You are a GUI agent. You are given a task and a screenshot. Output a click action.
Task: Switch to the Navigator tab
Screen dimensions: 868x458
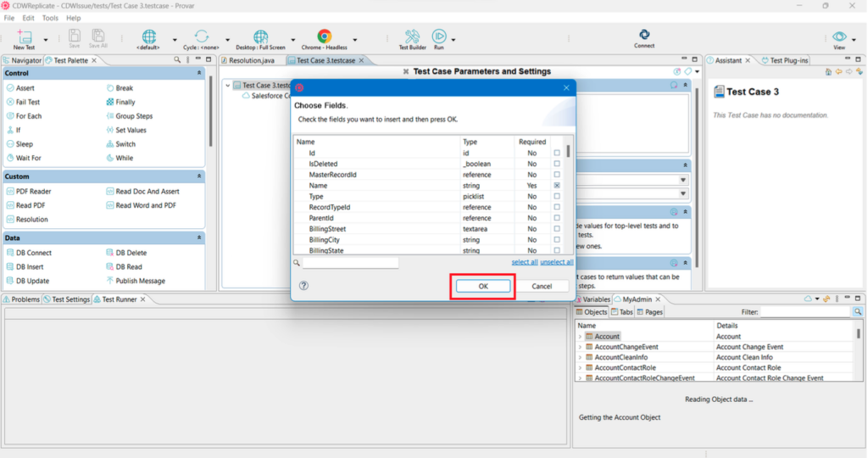[22, 60]
